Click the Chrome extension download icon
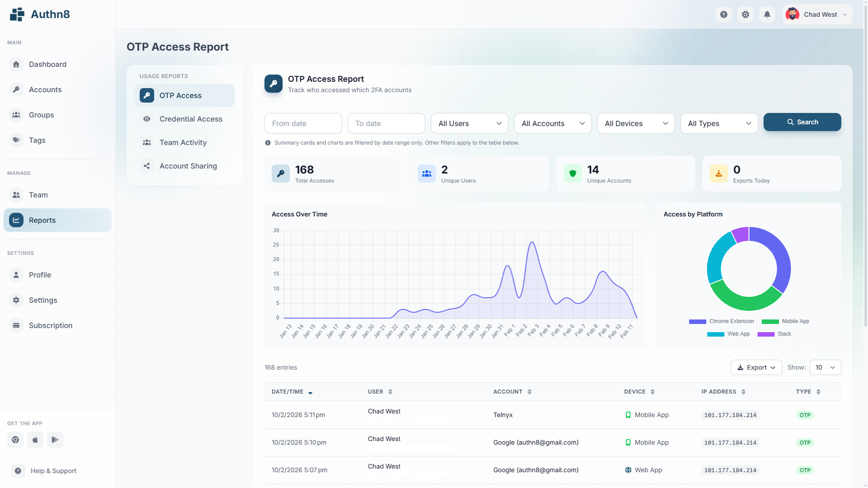Screen dimensions: 868x488 coord(15,440)
